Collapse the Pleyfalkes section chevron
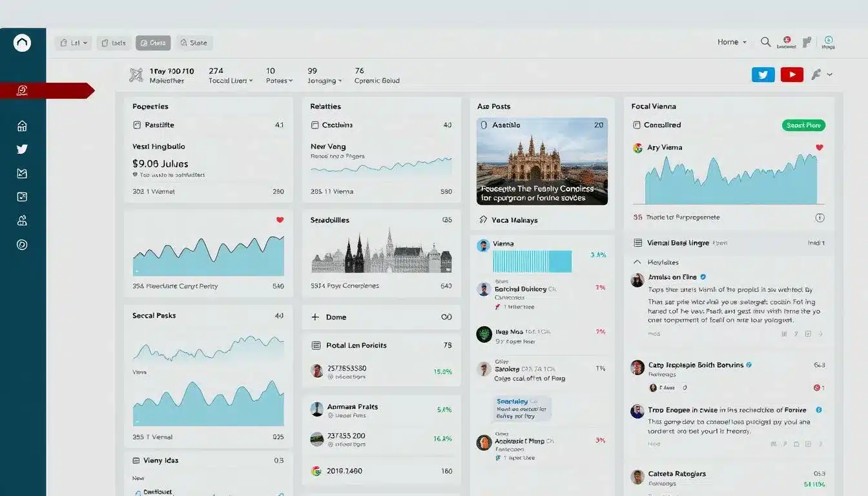Viewport: 868px width, 496px height. (x=637, y=262)
